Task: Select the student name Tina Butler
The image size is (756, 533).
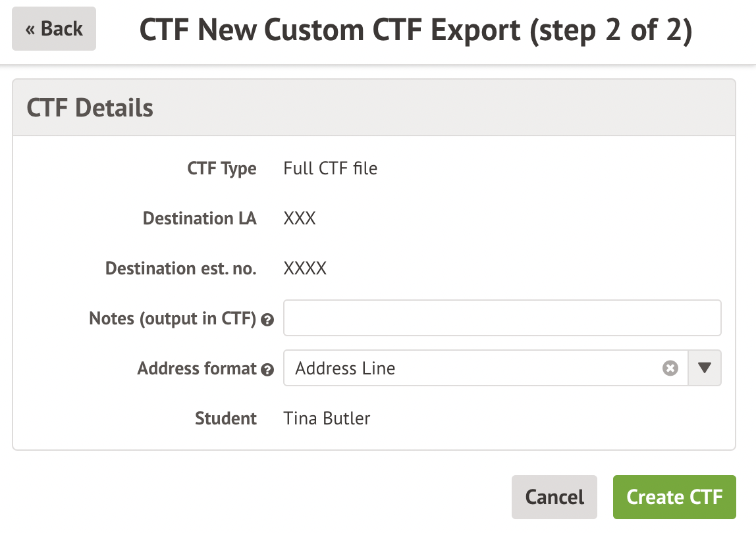Action: [x=327, y=419]
